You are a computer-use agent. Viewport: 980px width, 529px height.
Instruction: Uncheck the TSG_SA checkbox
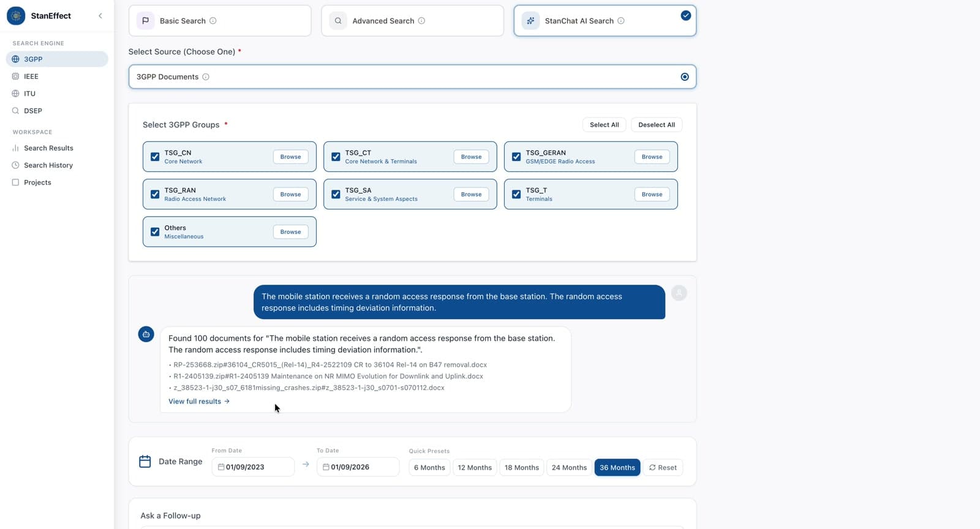point(336,194)
